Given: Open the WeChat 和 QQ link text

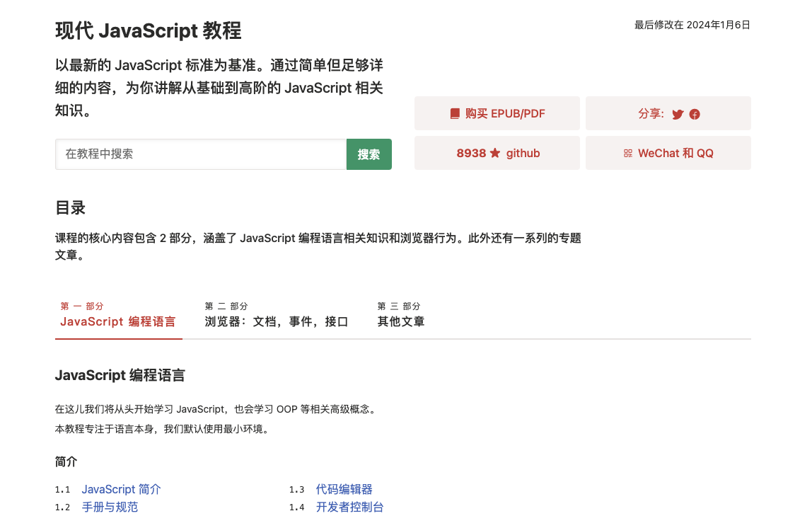Looking at the screenshot, I should [675, 154].
